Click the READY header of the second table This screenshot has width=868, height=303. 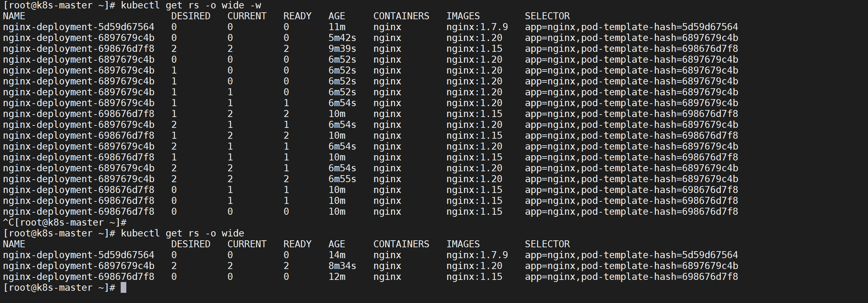(298, 244)
